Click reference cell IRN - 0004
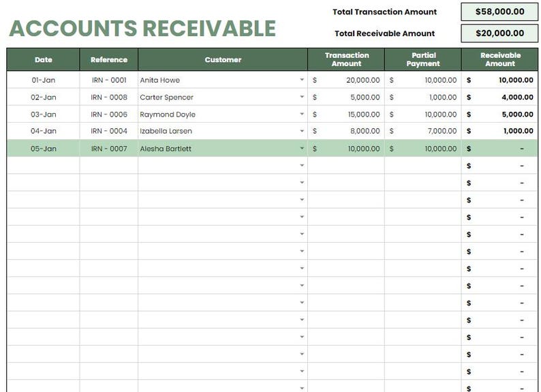 click(109, 131)
